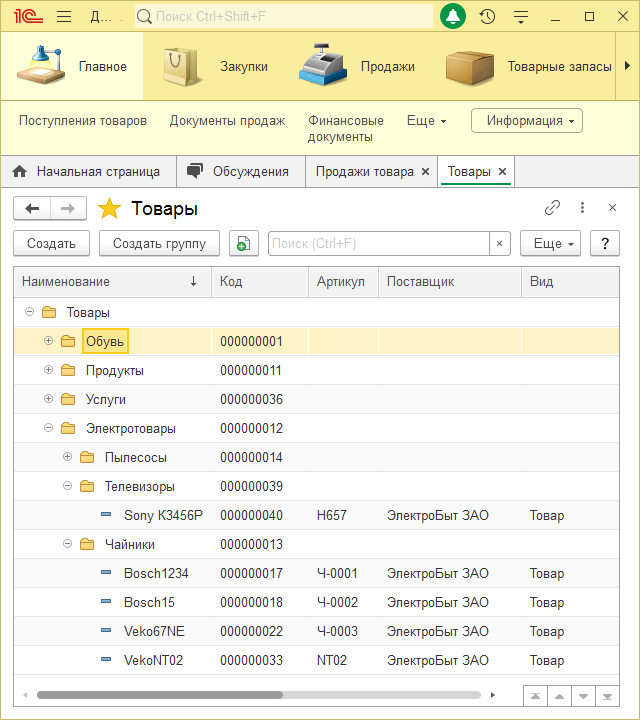
Task: Click the 1C logo icon
Action: (28, 17)
